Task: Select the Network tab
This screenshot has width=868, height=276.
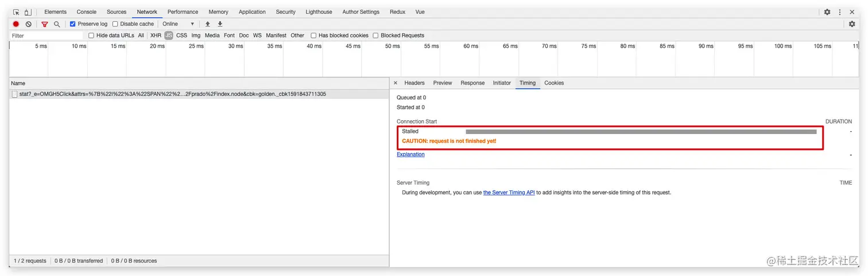Action: click(x=147, y=12)
